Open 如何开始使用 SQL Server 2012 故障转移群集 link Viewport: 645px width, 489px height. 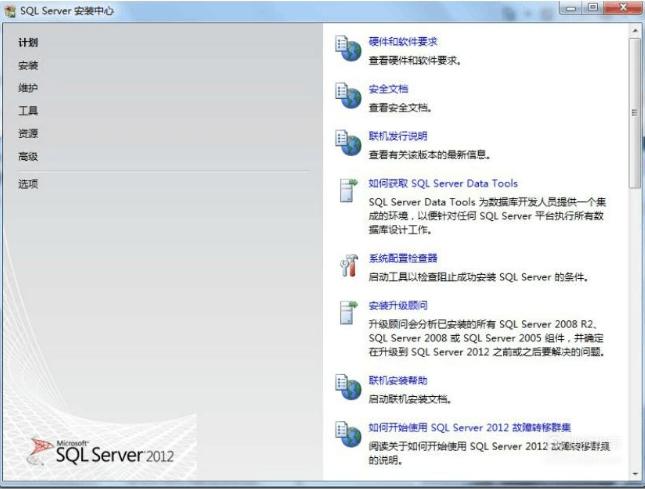469,428
